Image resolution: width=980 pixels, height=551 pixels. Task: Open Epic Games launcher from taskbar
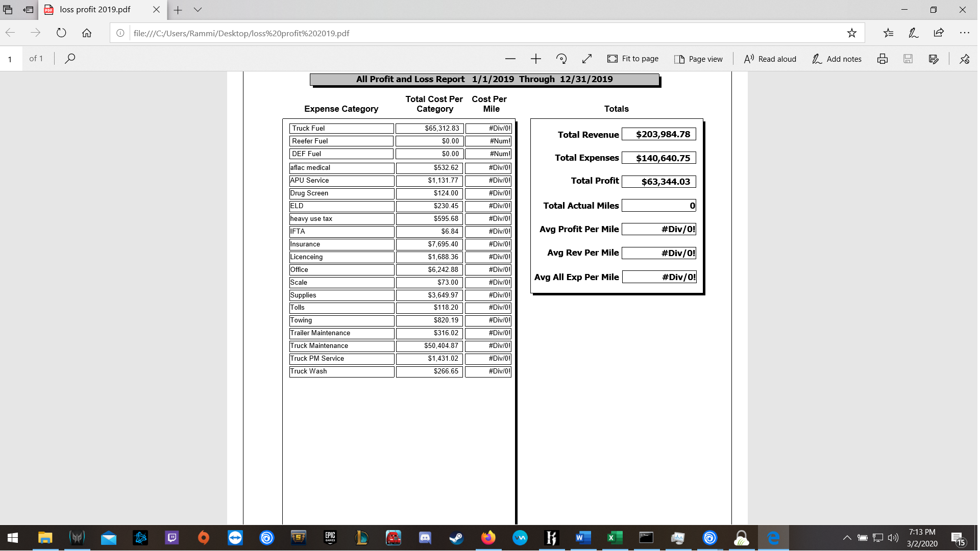tap(330, 538)
